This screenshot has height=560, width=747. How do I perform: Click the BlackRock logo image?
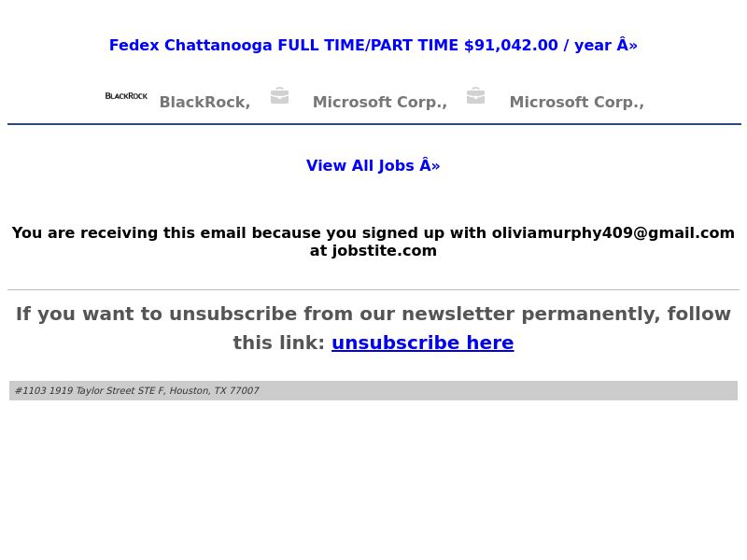(x=126, y=96)
